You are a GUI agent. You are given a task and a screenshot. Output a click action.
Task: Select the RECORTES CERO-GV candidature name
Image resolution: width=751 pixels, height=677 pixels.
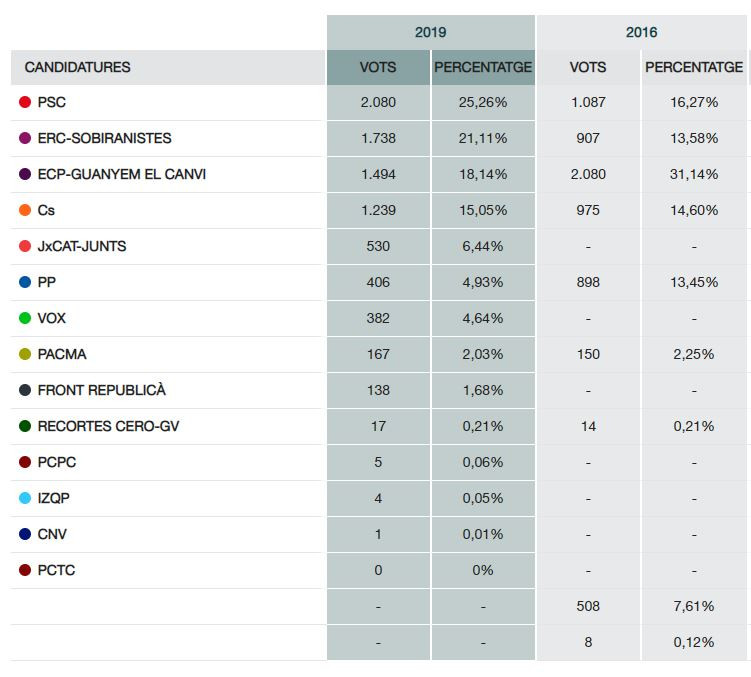(x=108, y=426)
